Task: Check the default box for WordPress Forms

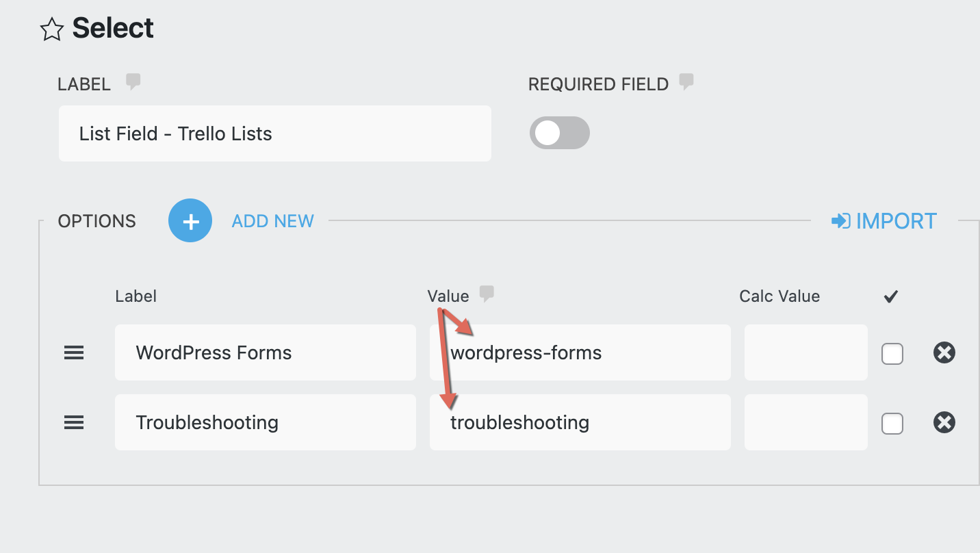Action: [892, 354]
